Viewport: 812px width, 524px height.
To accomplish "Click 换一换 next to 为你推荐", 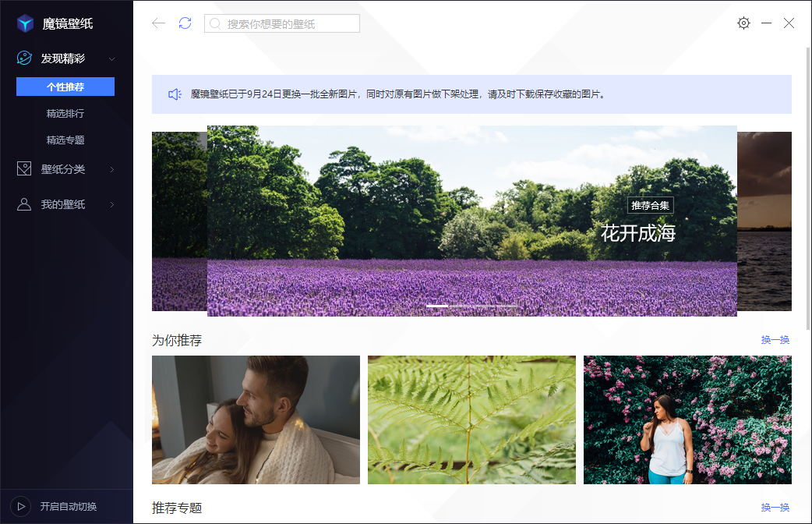I will click(775, 340).
